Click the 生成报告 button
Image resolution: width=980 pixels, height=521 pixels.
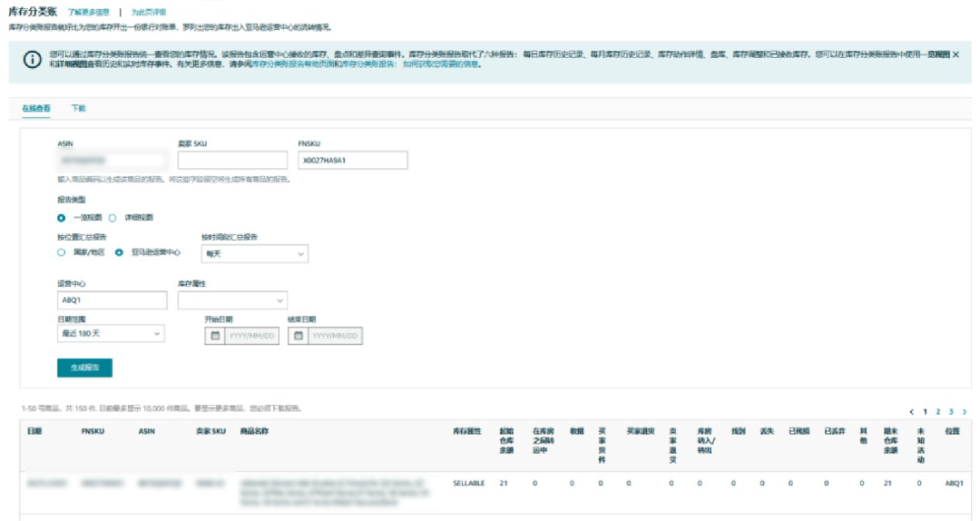click(x=84, y=368)
